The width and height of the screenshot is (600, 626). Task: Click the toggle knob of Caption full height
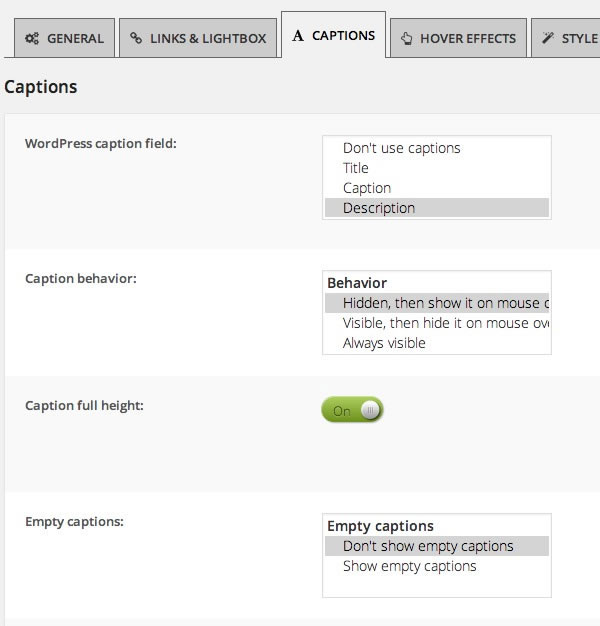[x=370, y=410]
